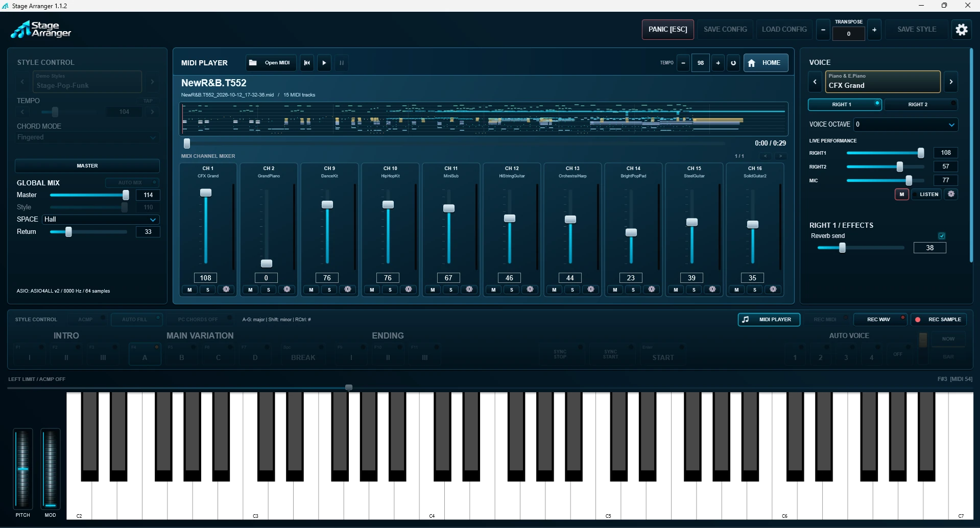Open the main settings gear
This screenshot has height=528, width=980.
tap(962, 30)
